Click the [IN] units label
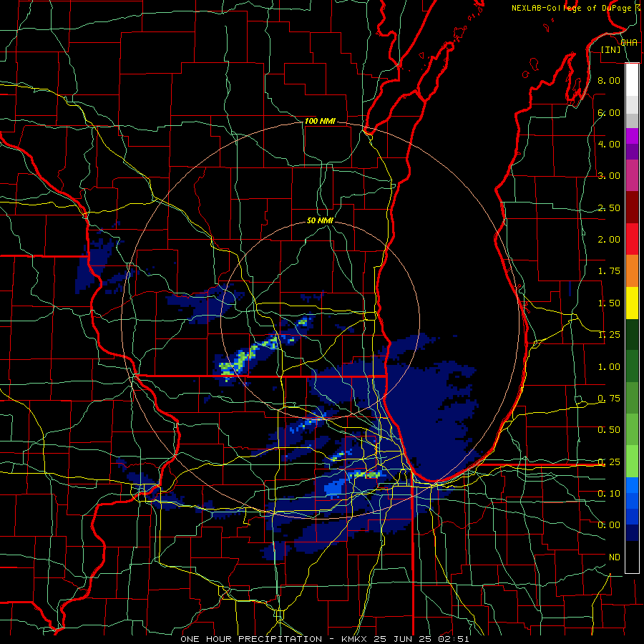644x644 pixels. coord(611,49)
